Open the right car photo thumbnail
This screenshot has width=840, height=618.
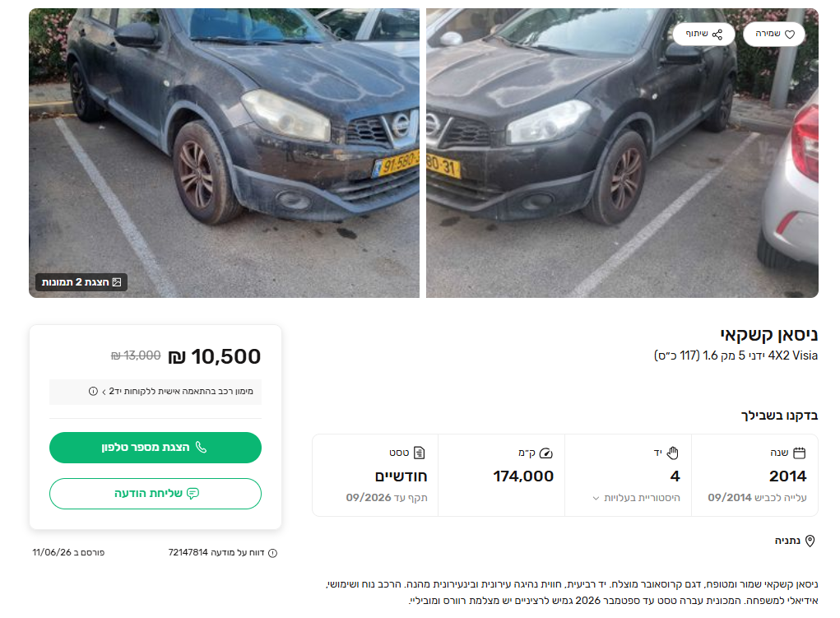pos(622,153)
